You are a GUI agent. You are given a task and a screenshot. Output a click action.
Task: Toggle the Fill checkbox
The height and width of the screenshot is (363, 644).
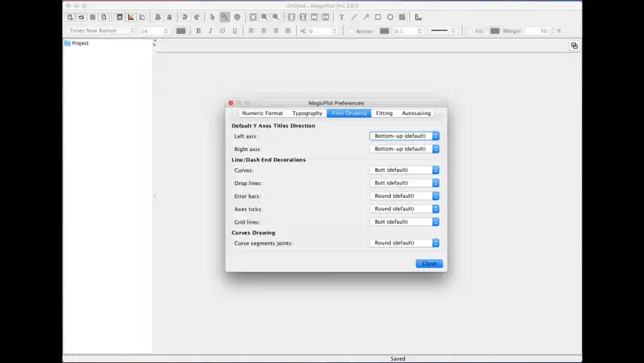pyautogui.click(x=470, y=31)
